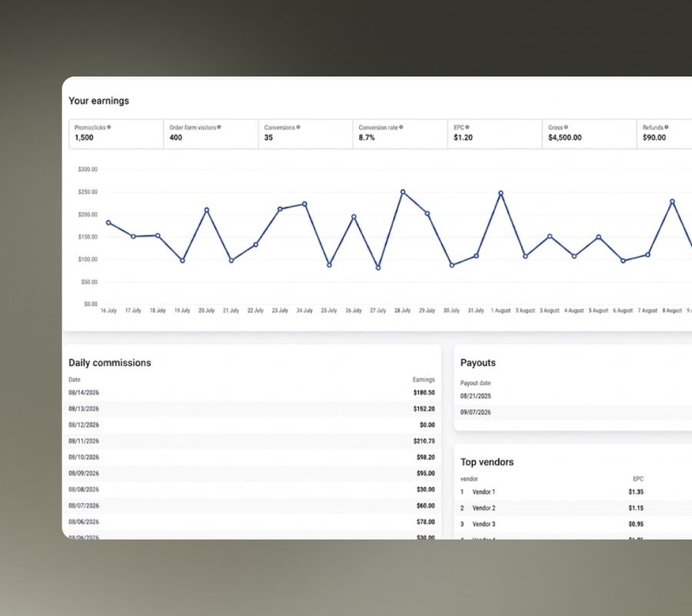Click the Payout date column header

tap(475, 383)
